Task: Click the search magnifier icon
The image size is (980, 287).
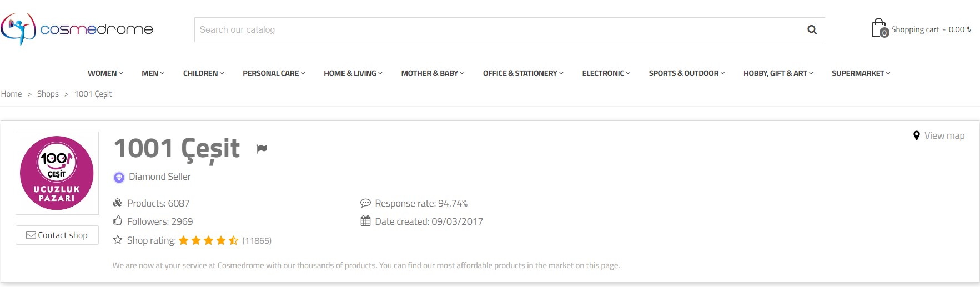Action: pyautogui.click(x=812, y=30)
